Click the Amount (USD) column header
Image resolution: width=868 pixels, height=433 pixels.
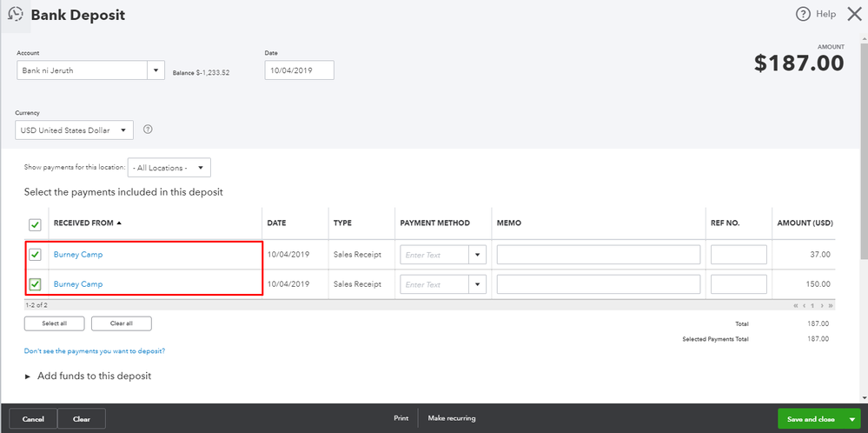coord(805,223)
